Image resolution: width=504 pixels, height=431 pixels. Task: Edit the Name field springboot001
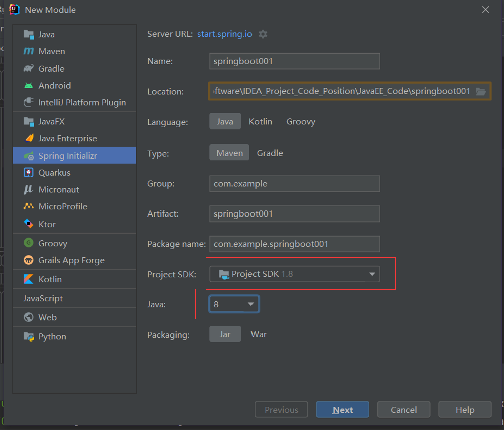click(x=295, y=61)
